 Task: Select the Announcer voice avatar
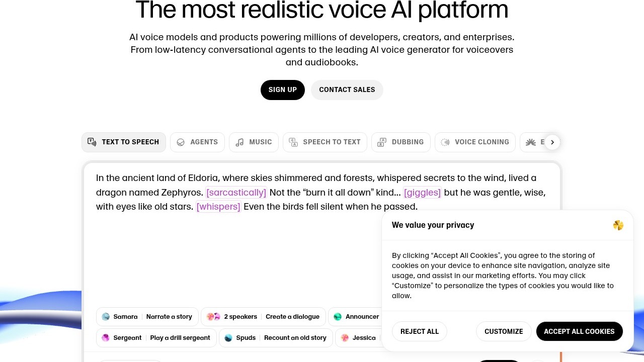[338, 317]
